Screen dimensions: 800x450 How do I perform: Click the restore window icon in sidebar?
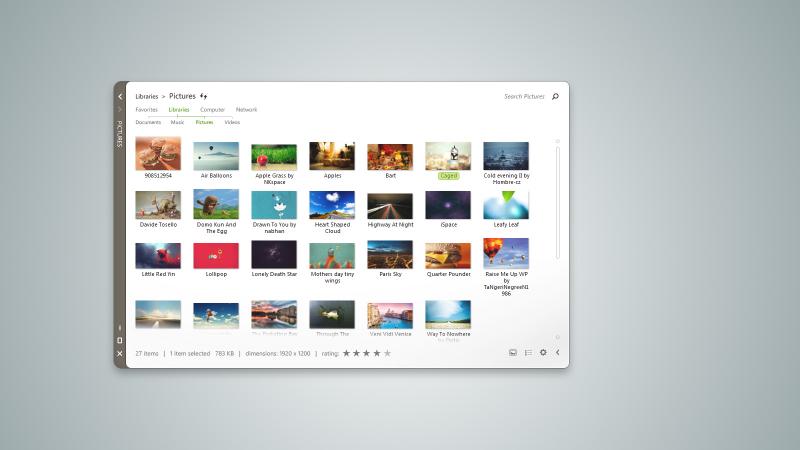[119, 340]
